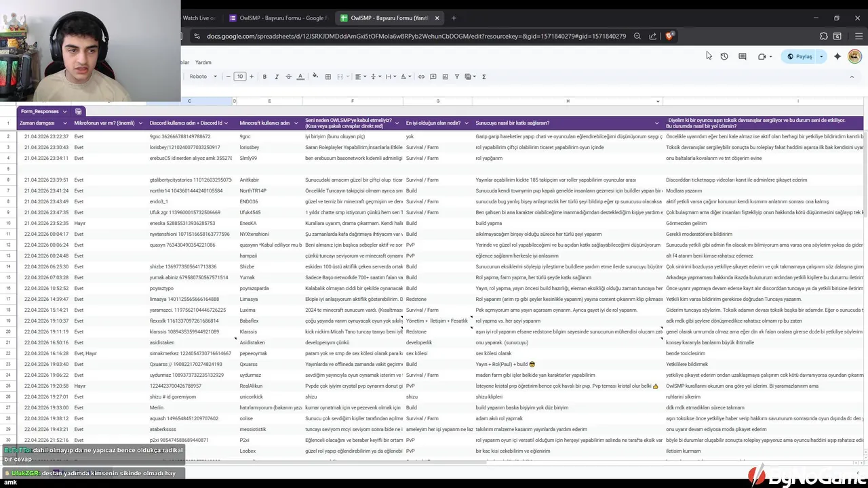The width and height of the screenshot is (868, 488).
Task: Select the cell containing NorthTR14P
Action: click(269, 190)
